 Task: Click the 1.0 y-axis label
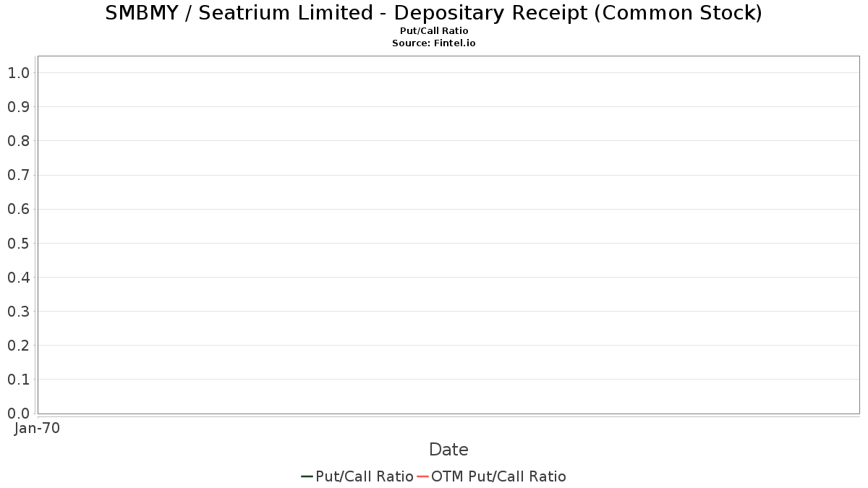pos(19,72)
